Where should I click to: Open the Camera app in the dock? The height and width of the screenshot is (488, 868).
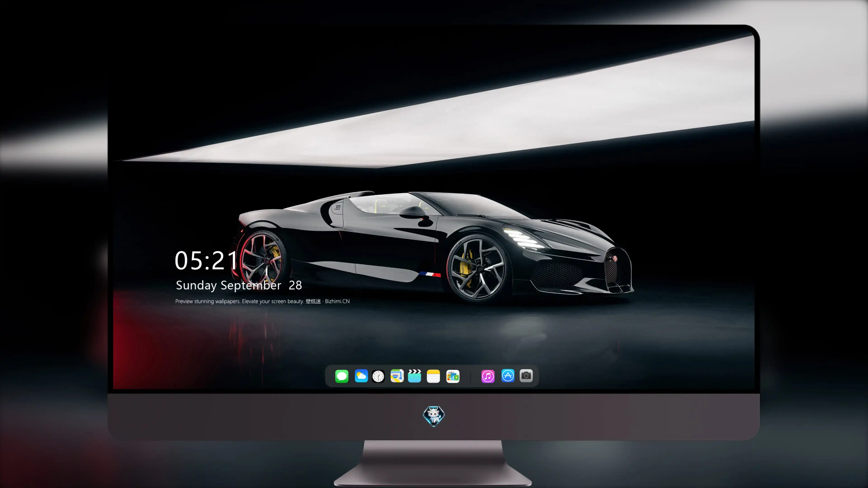coord(526,375)
